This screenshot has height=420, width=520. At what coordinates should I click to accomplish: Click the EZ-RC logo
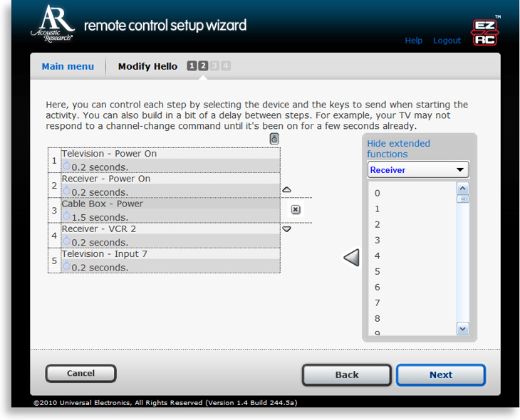click(x=485, y=33)
